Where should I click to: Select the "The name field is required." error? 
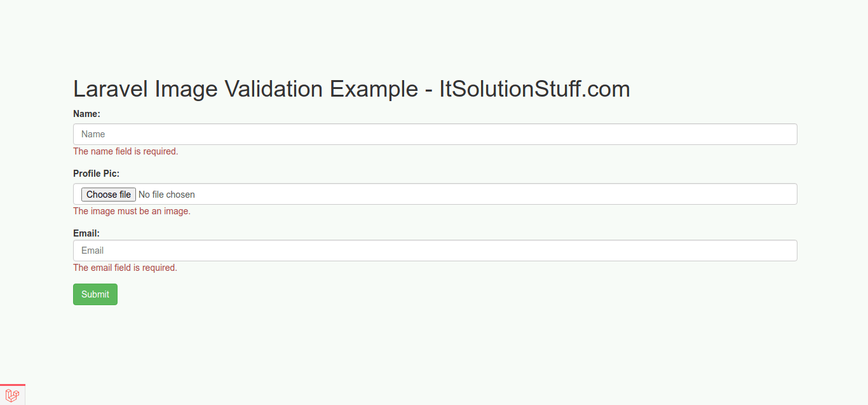(126, 151)
